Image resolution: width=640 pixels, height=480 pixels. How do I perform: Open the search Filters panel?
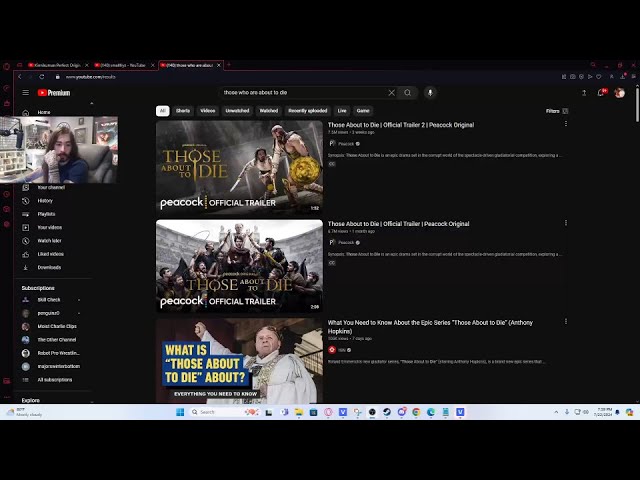[x=557, y=111]
